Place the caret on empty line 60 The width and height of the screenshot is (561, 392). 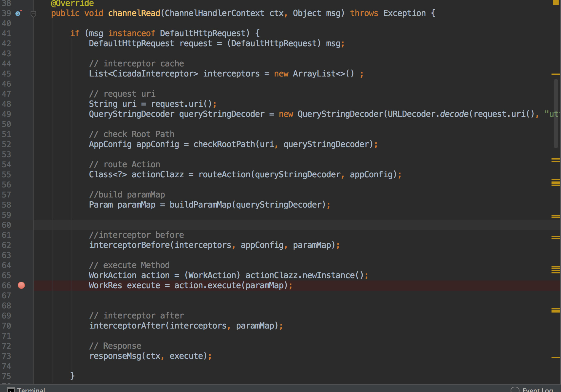point(297,225)
